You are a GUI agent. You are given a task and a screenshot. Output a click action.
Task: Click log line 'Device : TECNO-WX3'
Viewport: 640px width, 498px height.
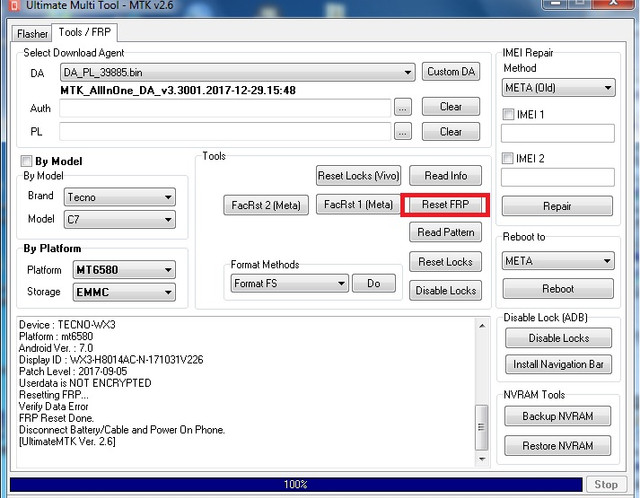(67, 325)
